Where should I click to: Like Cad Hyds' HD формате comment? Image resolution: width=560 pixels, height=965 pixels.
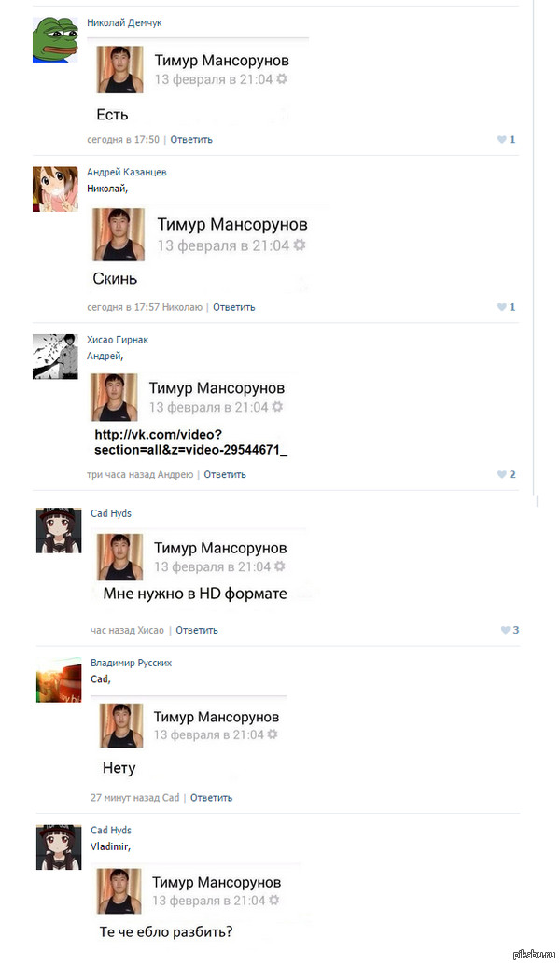[x=505, y=630]
